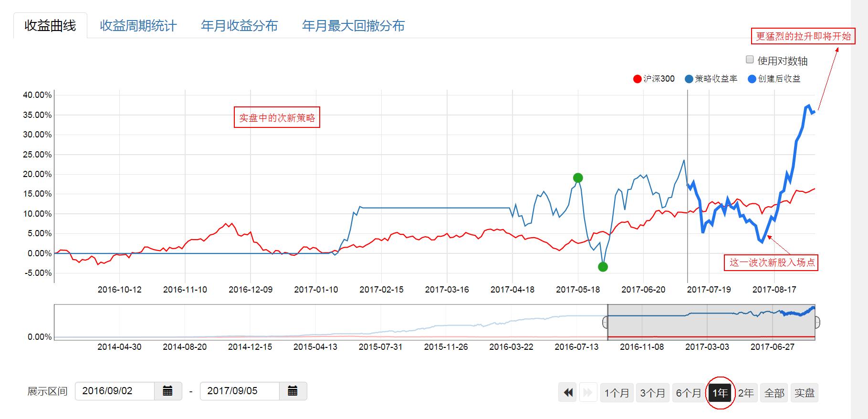Open 收益周期统计 tab

pyautogui.click(x=138, y=26)
